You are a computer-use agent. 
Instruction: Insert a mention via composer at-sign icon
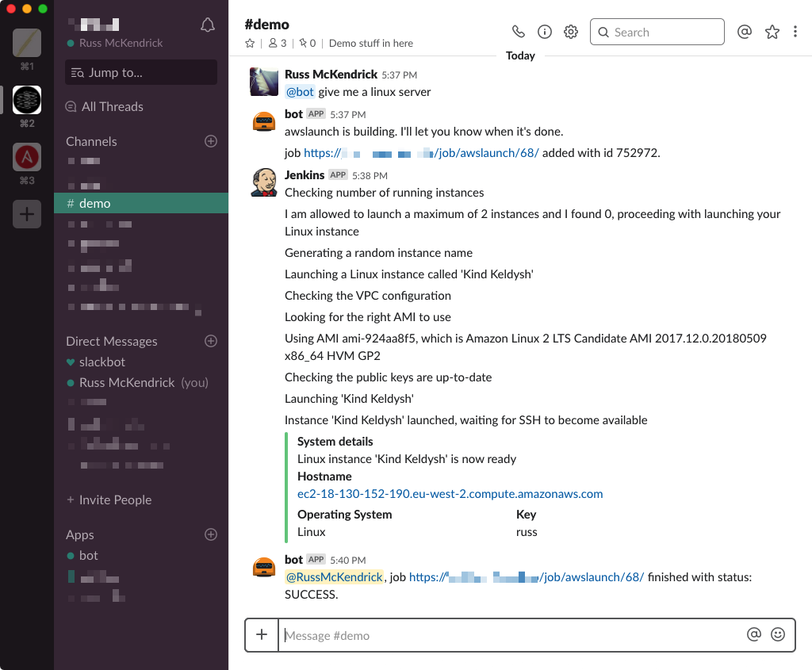point(754,634)
